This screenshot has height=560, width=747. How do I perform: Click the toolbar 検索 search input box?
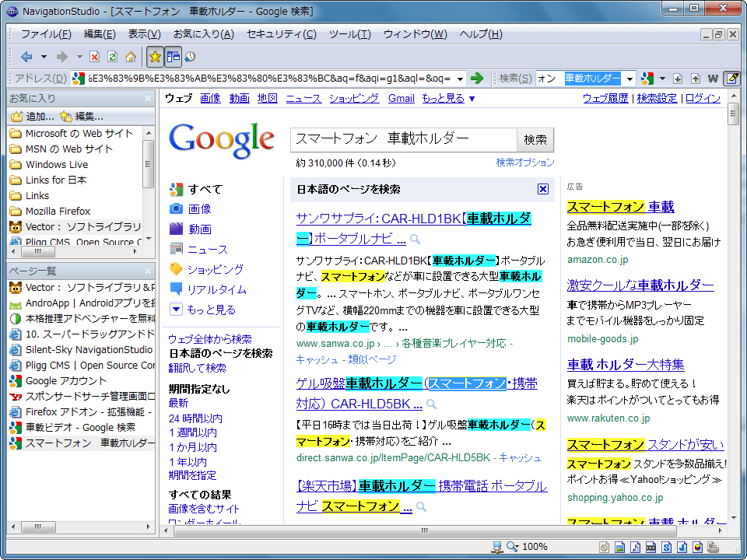[580, 79]
